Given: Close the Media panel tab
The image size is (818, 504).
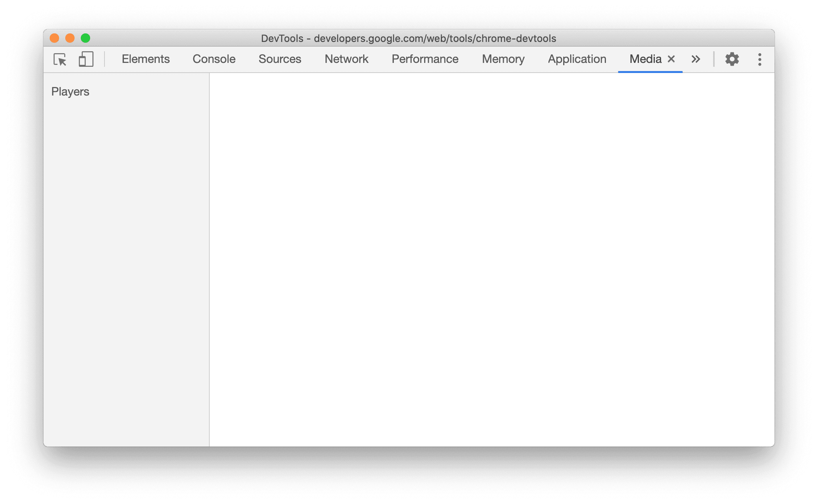Looking at the screenshot, I should pos(671,59).
